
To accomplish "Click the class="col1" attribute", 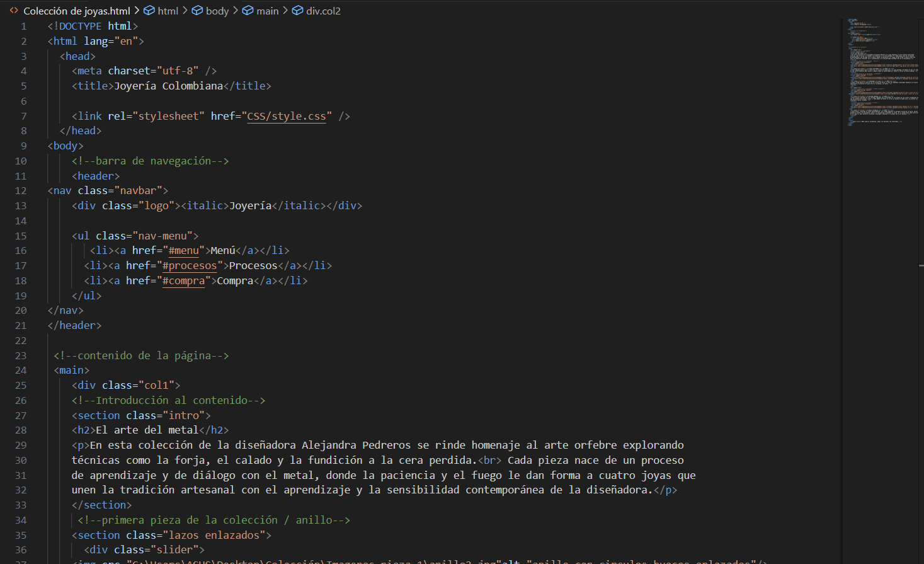I will (x=139, y=385).
